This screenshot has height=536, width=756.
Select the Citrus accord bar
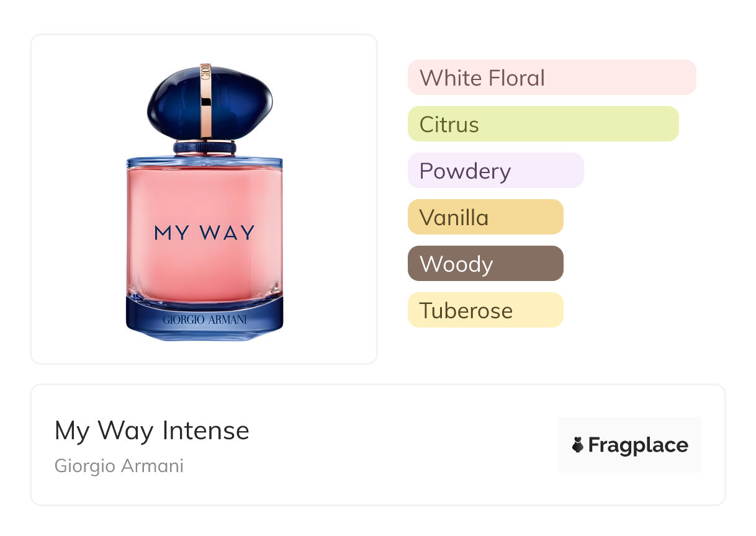[543, 124]
